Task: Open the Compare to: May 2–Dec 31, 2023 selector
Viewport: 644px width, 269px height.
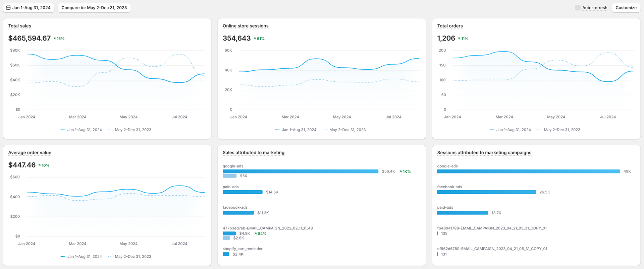Action: pyautogui.click(x=94, y=8)
